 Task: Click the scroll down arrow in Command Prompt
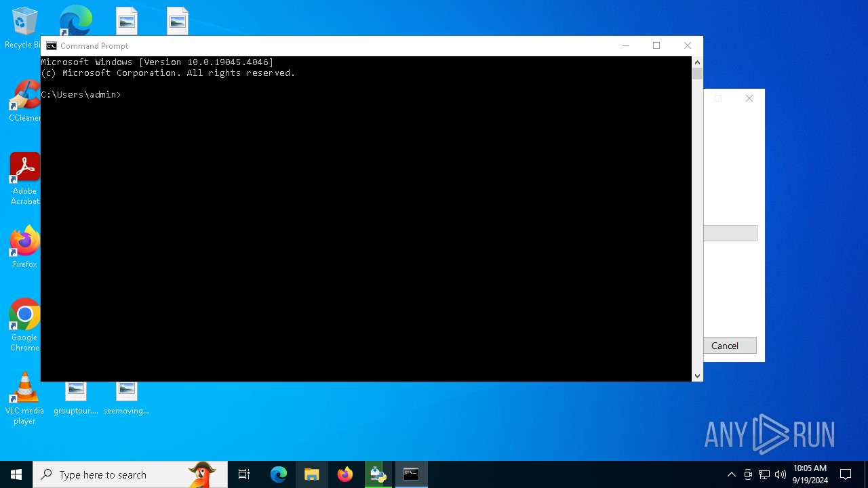pyautogui.click(x=697, y=375)
